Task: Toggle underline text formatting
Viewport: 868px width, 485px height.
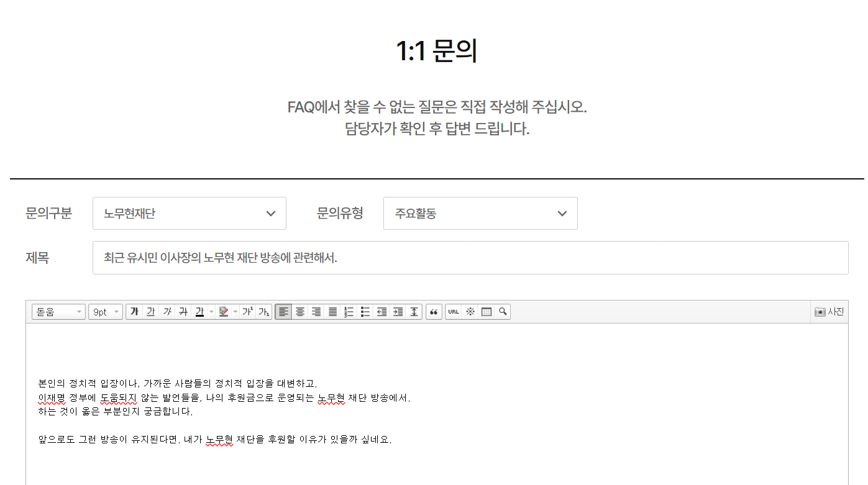Action: coord(150,312)
